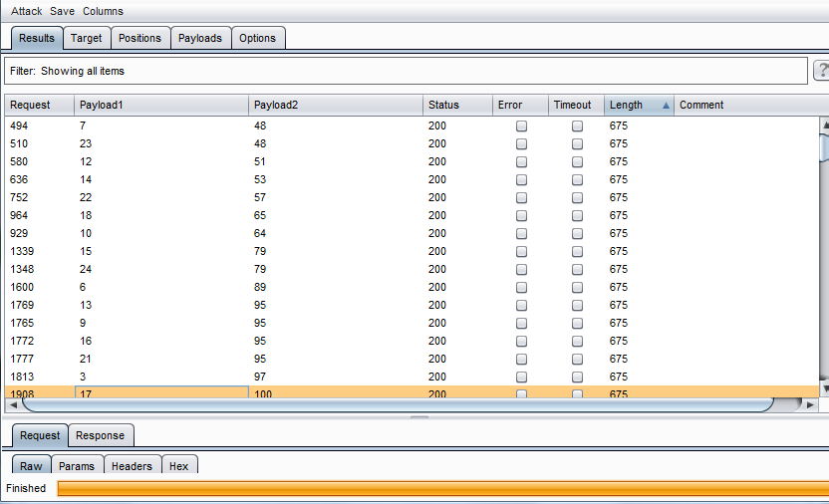Select request row 580
Screen dimensions: 829x504
click(x=412, y=161)
